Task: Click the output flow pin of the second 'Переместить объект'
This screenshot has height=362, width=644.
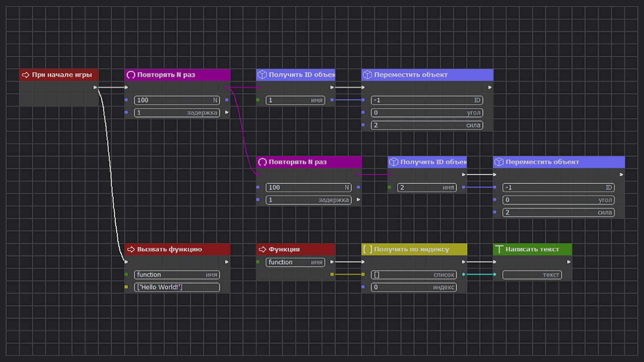Action: (x=621, y=175)
